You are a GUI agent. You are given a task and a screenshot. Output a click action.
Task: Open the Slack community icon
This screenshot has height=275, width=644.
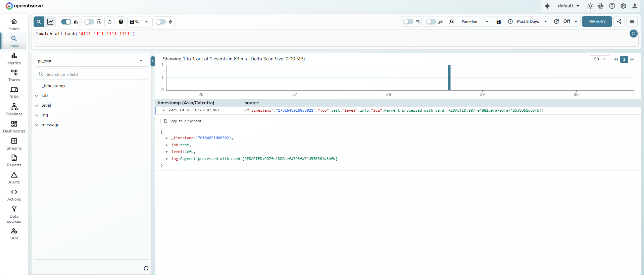(601, 6)
